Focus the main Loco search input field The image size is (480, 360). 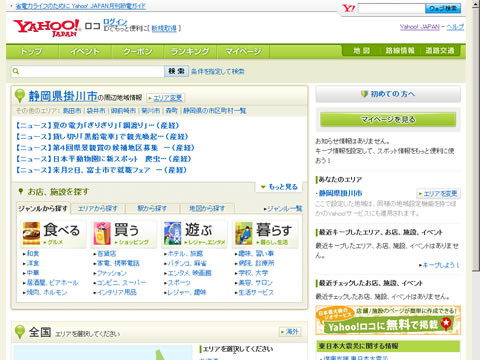(x=88, y=71)
